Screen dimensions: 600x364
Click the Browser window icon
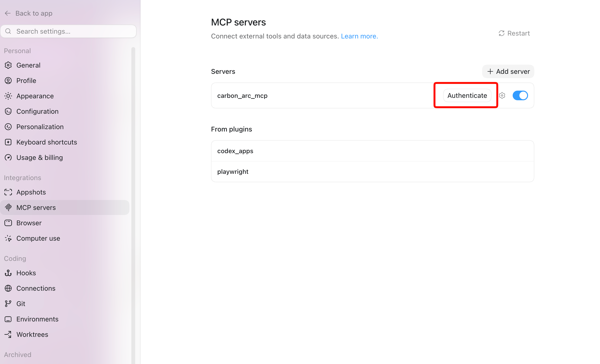[x=8, y=223]
